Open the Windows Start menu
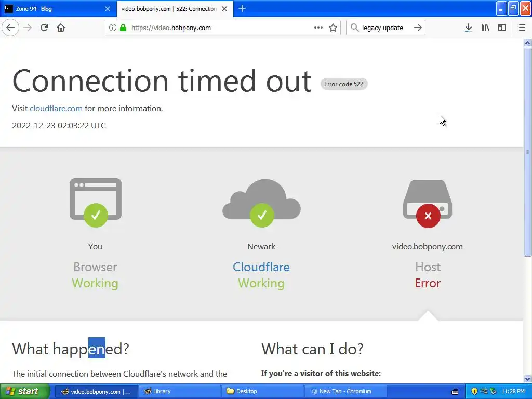Screen dimensions: 532x399 [x=24, y=392]
